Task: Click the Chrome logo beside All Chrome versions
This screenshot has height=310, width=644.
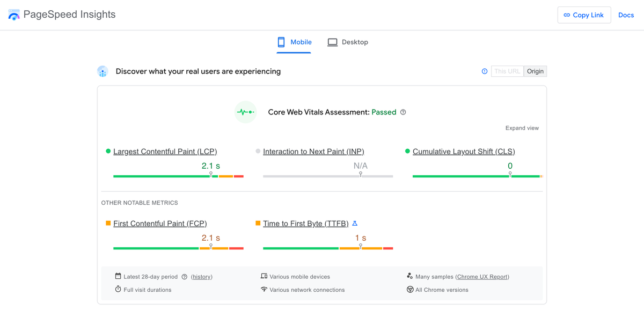Action: tap(409, 289)
